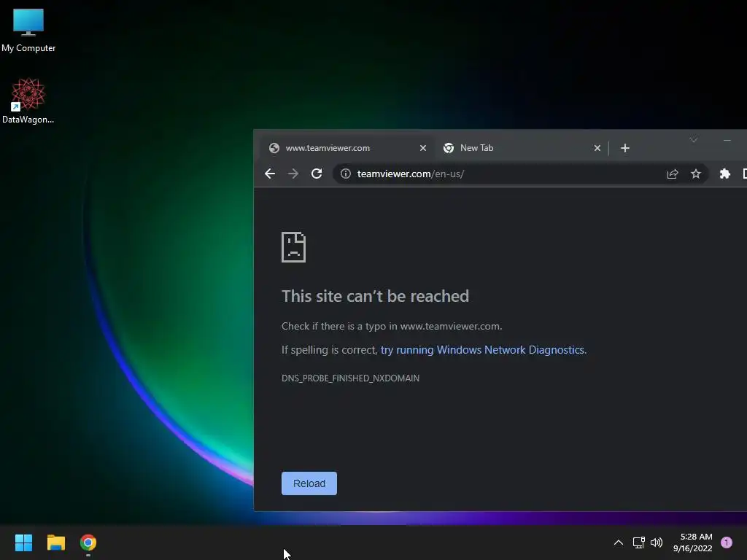Open the volume speaker tray icon
The width and height of the screenshot is (747, 560).
click(x=657, y=542)
